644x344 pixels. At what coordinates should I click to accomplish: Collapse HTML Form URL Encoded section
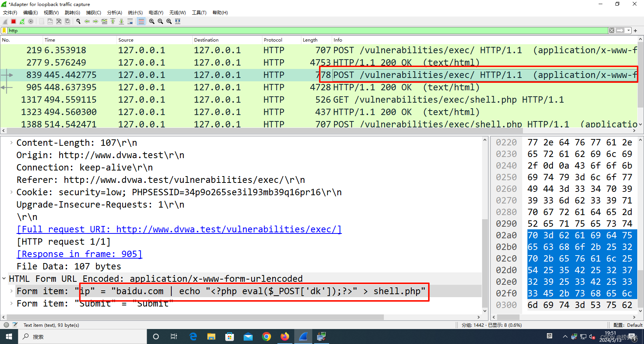(x=4, y=279)
